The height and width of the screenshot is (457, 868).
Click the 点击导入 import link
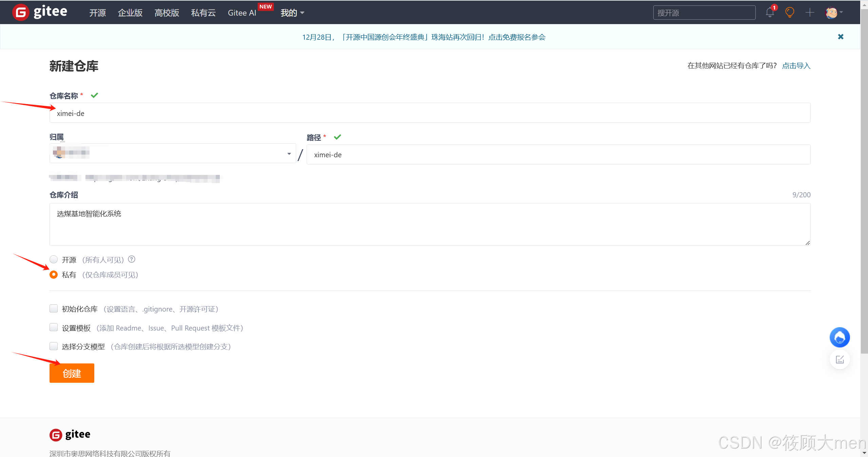tap(796, 65)
